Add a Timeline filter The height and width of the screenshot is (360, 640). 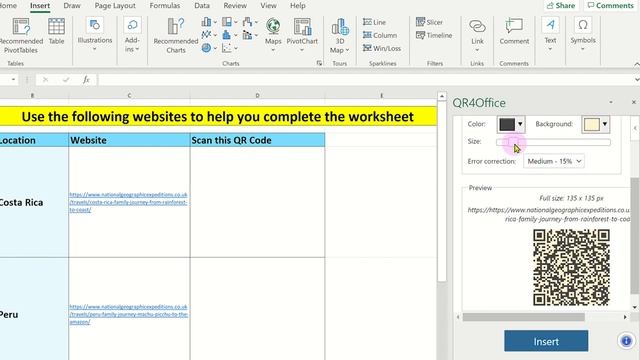pyautogui.click(x=434, y=36)
